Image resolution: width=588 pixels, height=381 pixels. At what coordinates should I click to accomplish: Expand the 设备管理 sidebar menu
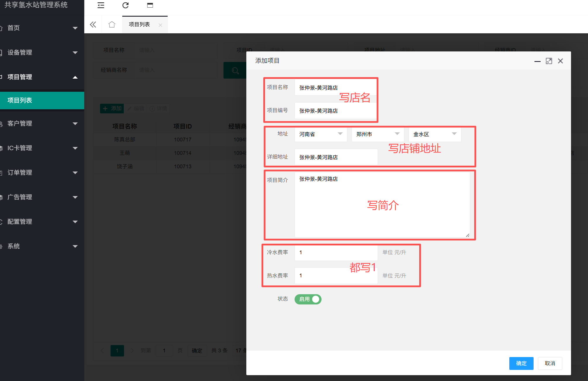click(42, 53)
